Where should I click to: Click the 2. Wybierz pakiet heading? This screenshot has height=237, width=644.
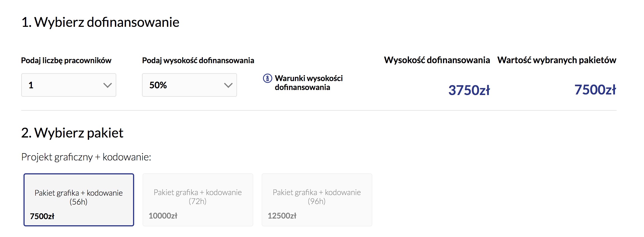[72, 133]
